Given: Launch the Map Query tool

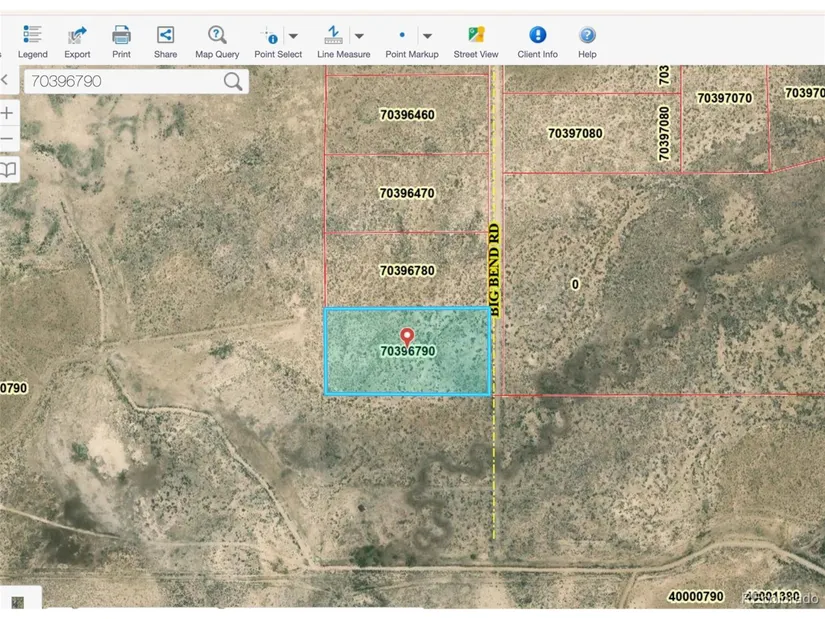Looking at the screenshot, I should (216, 36).
